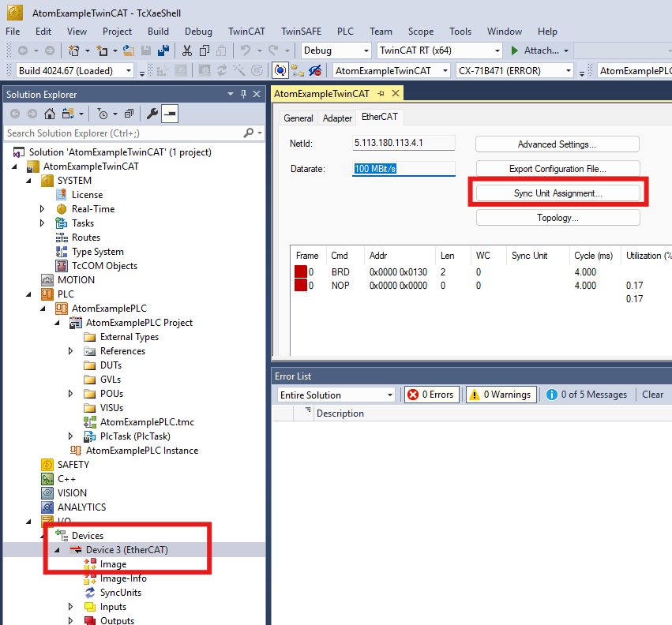Expand the Real-Time tree node
Viewport: 672px width, 625px height.
pyautogui.click(x=43, y=209)
